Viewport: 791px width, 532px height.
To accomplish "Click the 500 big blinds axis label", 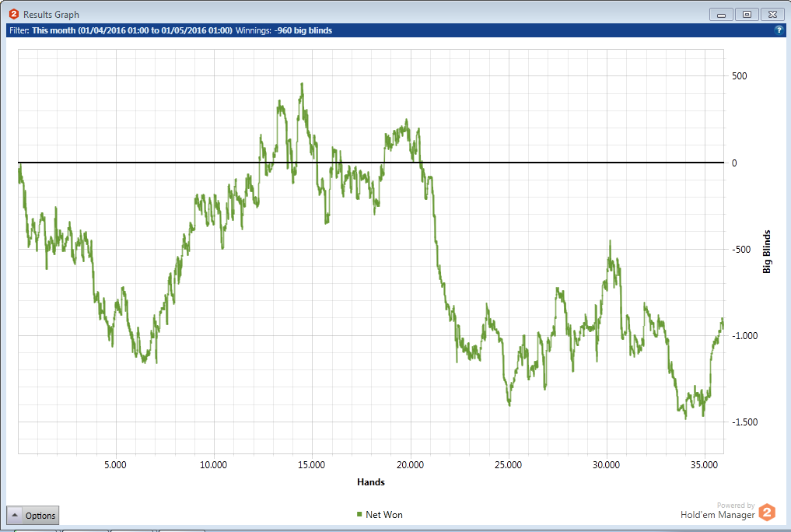I will [x=740, y=76].
